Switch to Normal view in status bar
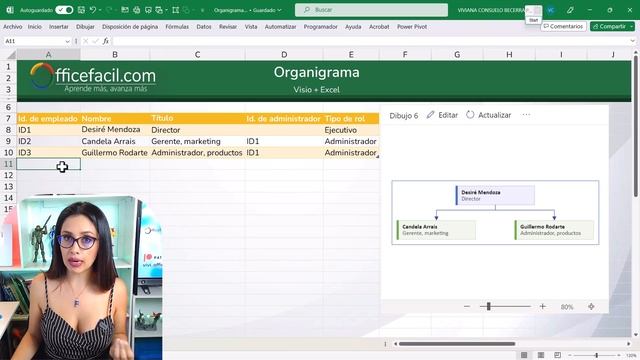This screenshot has height=360, width=640. (x=524, y=355)
